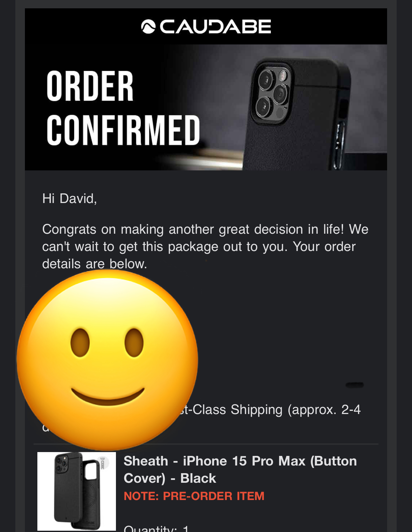
Task: Tap the ORDER word in the banner
Action: (90, 86)
